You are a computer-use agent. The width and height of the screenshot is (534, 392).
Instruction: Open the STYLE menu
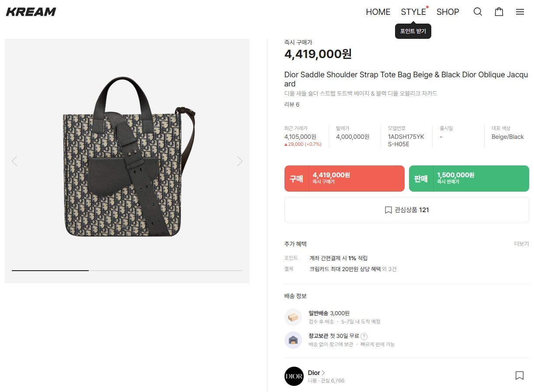413,12
